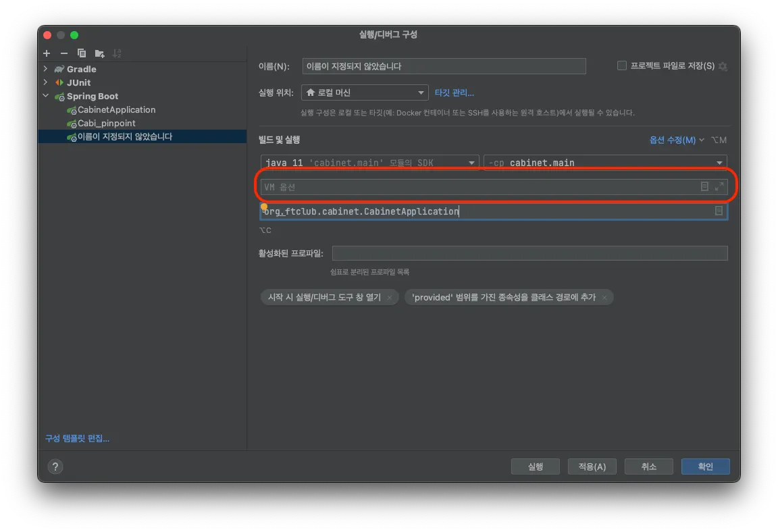Select the Spring Boot configuration group
Image resolution: width=778 pixels, height=532 pixels.
(93, 96)
